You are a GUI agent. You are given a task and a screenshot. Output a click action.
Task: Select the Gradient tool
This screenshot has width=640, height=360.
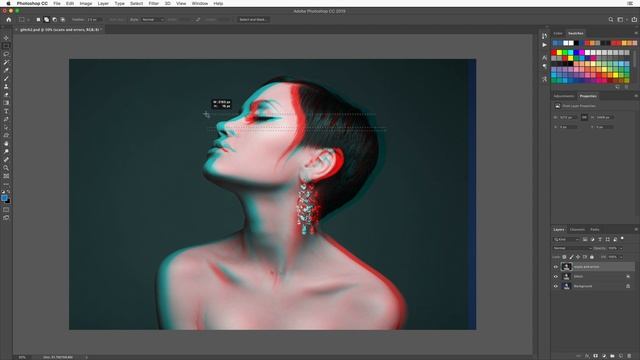(6, 103)
